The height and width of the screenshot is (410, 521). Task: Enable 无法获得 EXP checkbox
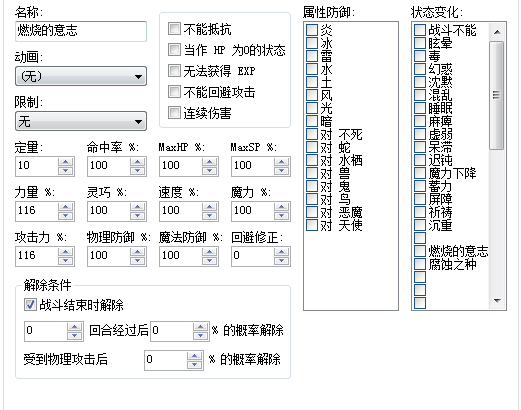point(174,71)
